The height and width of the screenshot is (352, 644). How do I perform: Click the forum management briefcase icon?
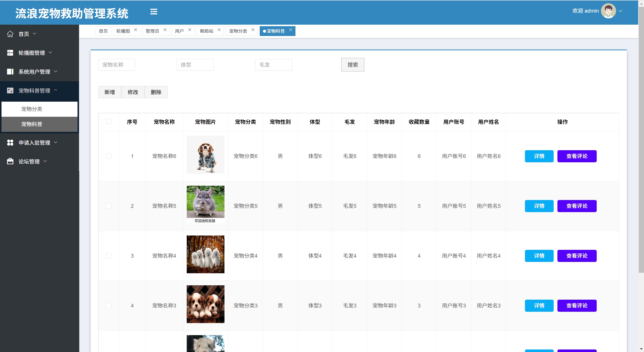10,161
